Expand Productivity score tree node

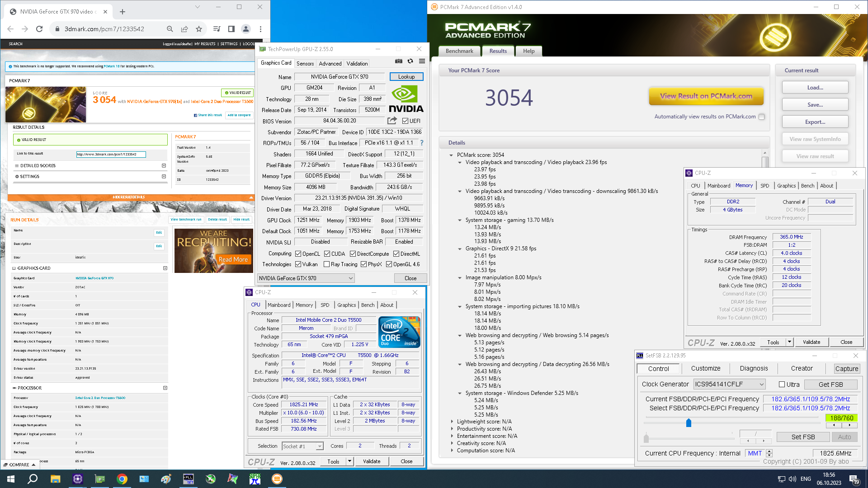tap(452, 429)
